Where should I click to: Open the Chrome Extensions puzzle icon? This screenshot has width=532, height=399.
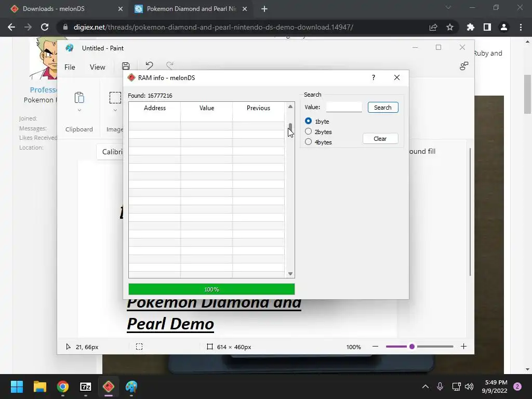pyautogui.click(x=470, y=27)
